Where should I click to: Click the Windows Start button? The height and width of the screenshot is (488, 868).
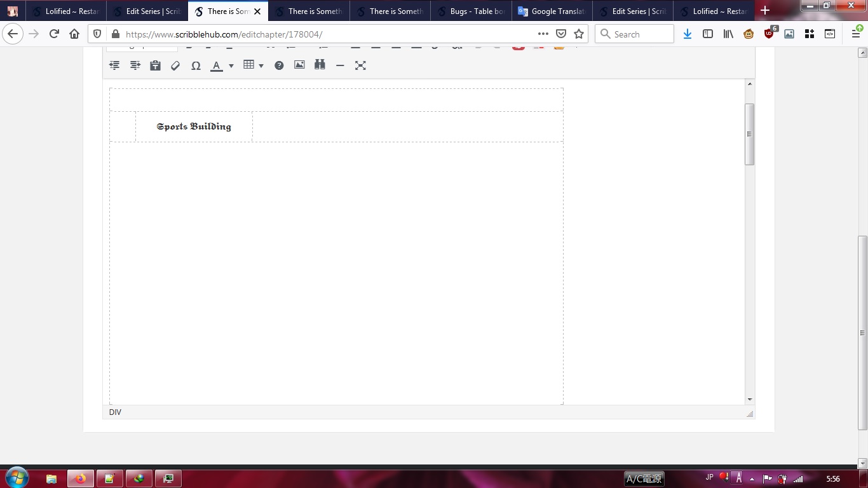[x=17, y=478]
